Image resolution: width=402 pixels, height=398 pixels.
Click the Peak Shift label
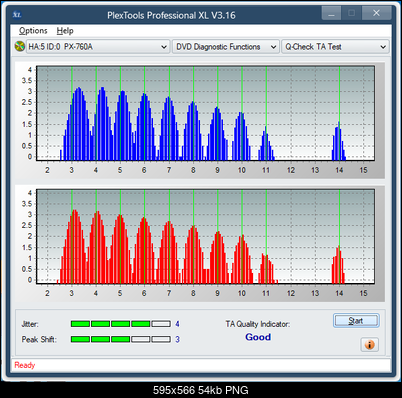coord(39,339)
